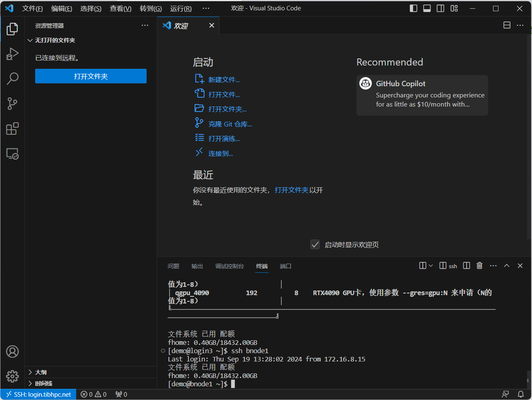
Task: Kill terminal with trash icon
Action: click(479, 266)
